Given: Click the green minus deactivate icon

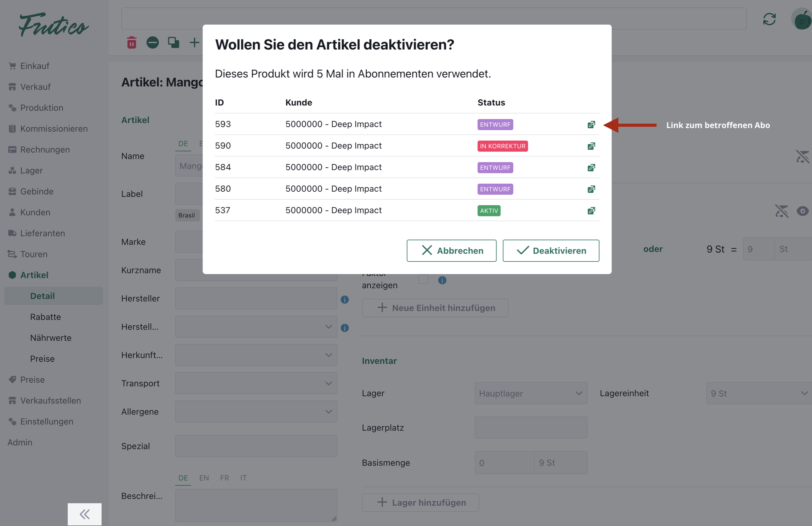Looking at the screenshot, I should click(x=152, y=43).
